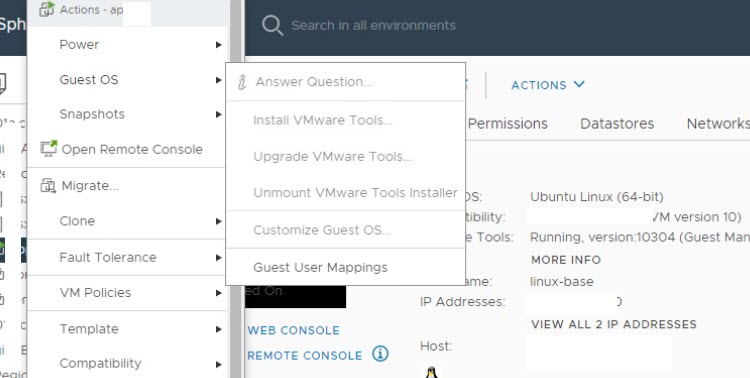
Task: Click the Migrate icon in the menu
Action: (48, 185)
